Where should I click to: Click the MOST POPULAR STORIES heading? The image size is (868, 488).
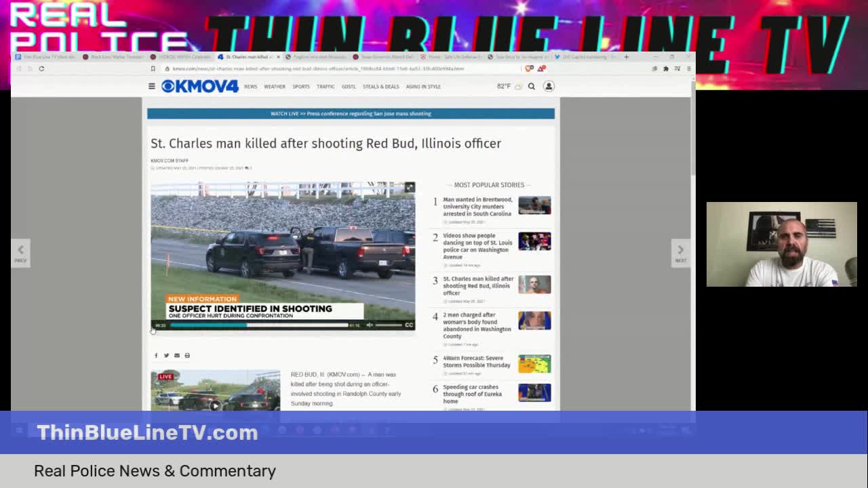489,184
